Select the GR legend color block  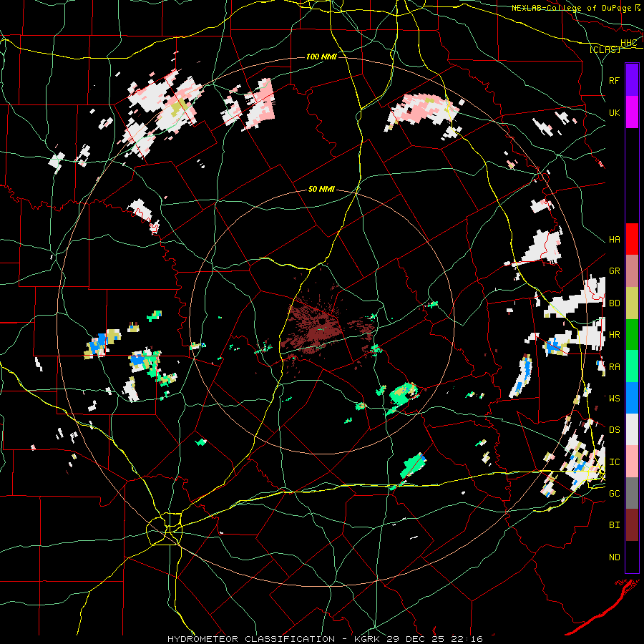click(x=632, y=271)
